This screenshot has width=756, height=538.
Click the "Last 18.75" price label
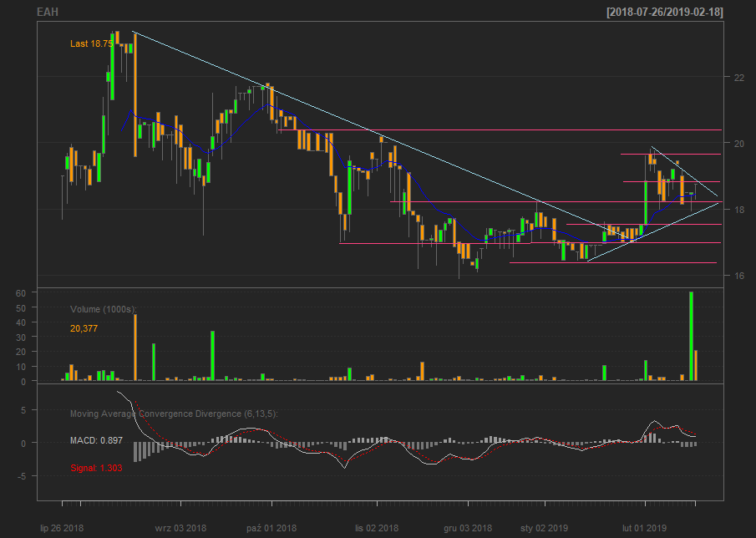(92, 43)
